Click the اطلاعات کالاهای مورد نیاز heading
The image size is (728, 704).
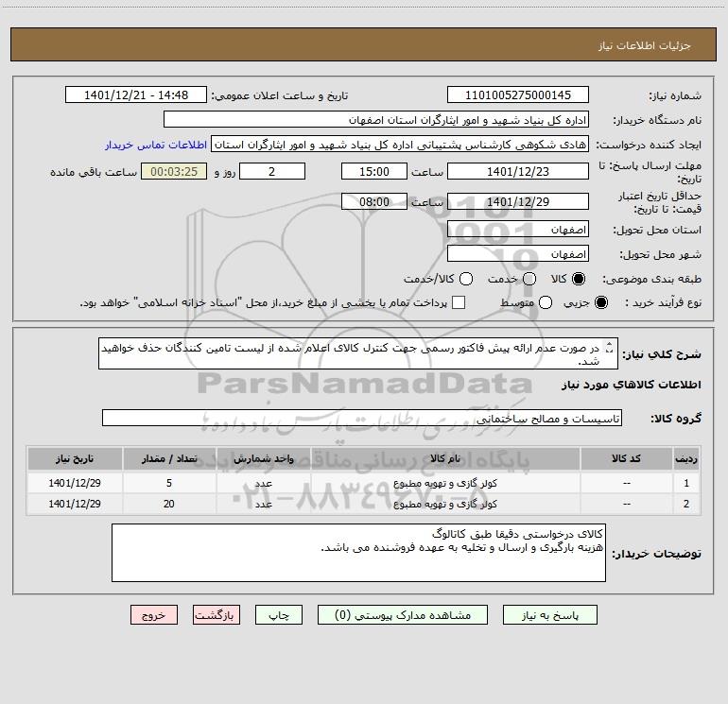pos(631,385)
